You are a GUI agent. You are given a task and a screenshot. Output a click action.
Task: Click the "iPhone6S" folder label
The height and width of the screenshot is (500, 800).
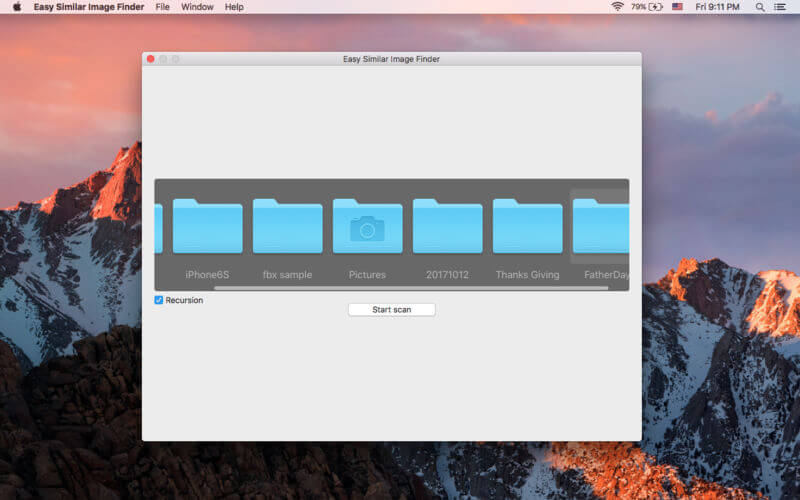207,274
